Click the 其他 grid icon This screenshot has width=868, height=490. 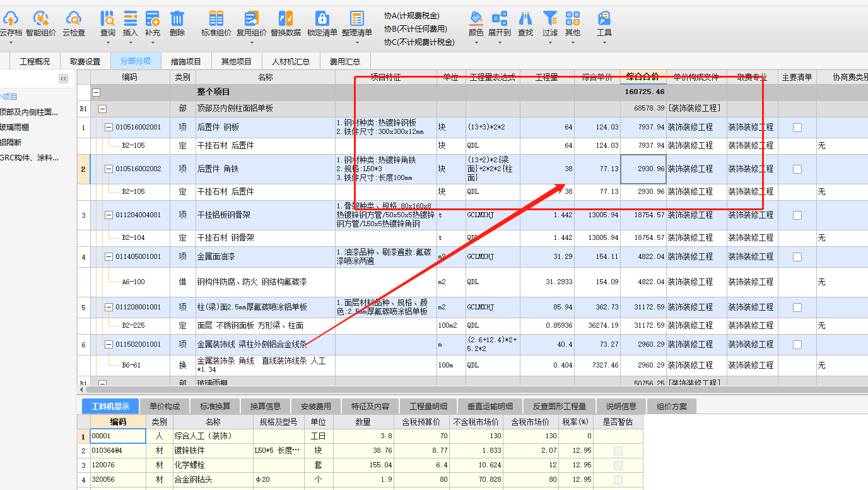click(x=573, y=18)
